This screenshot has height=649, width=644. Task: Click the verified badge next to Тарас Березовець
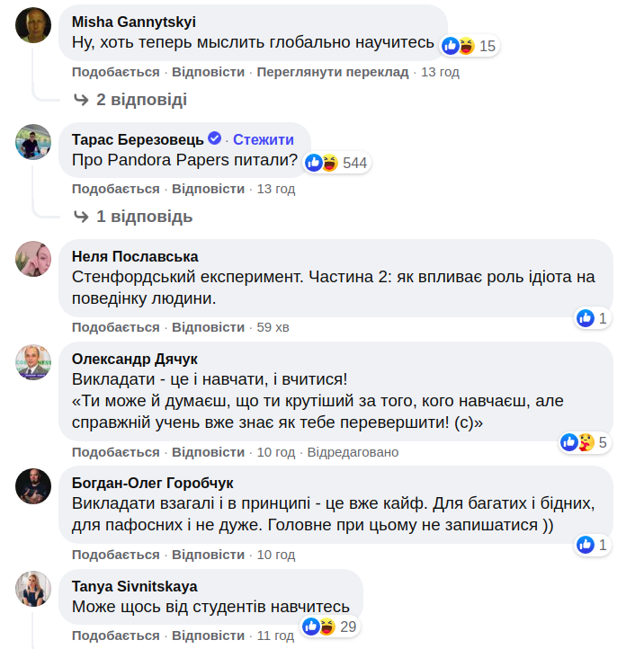click(215, 138)
